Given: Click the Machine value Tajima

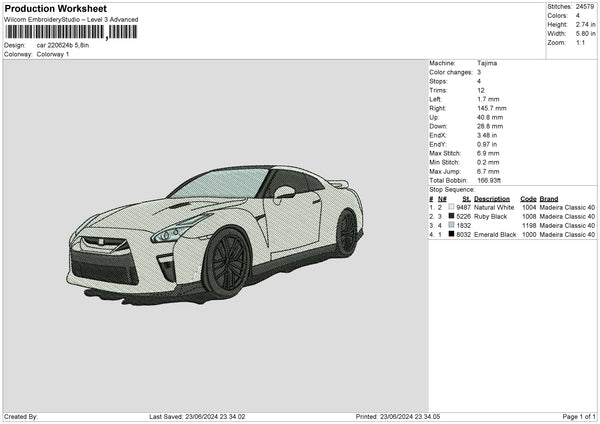Looking at the screenshot, I should [x=488, y=63].
